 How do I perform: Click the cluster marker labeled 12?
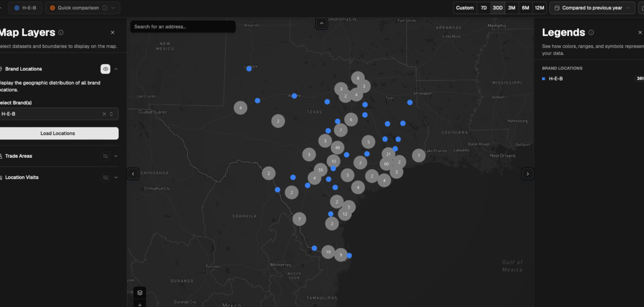[x=345, y=214]
